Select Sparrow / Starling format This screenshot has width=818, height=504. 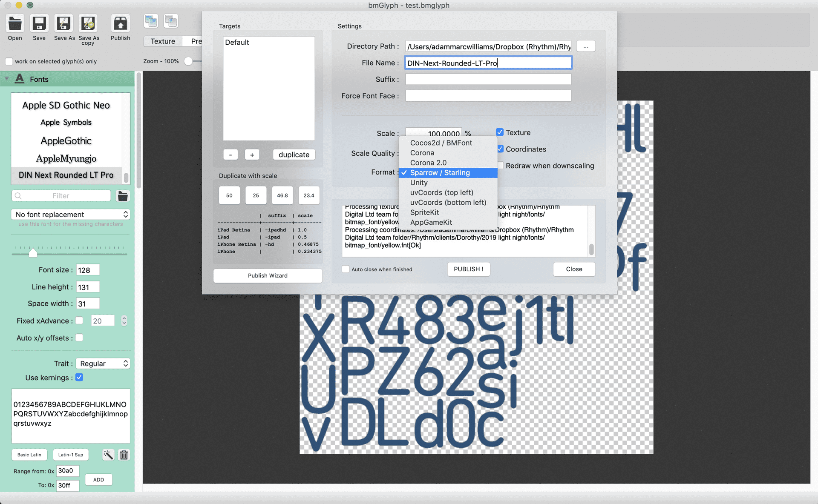448,172
